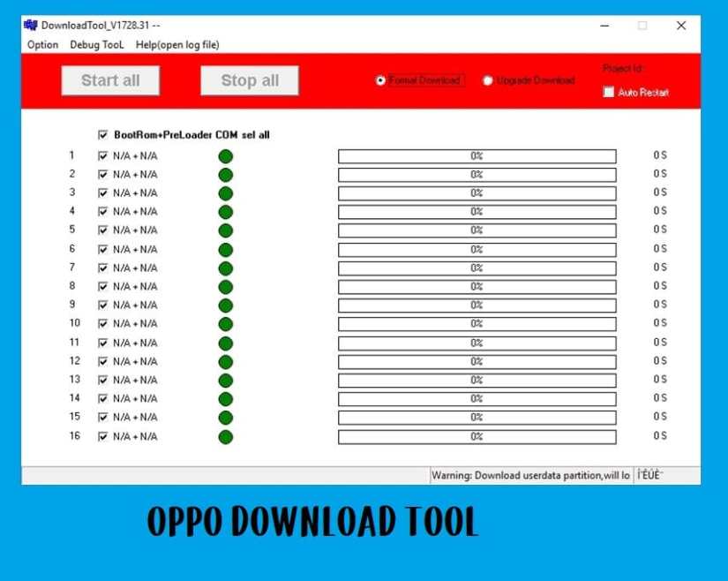Click green status indicator for port 14
This screenshot has height=581, width=728.
point(226,399)
